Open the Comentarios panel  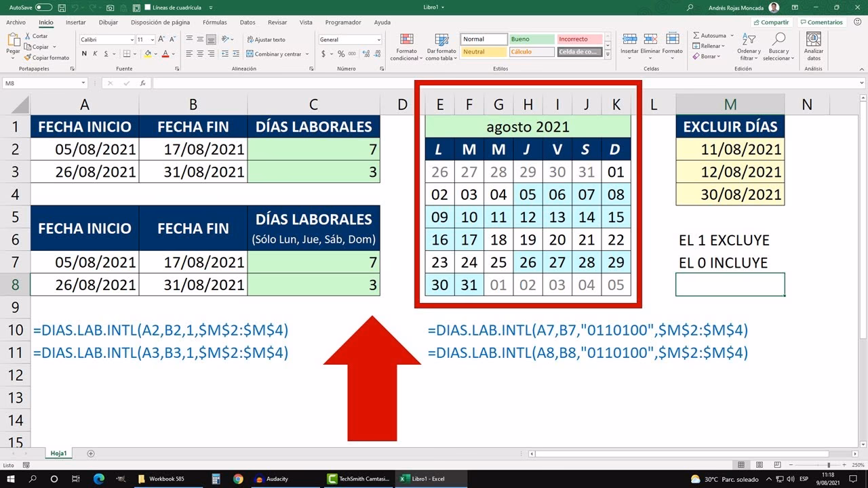click(x=821, y=22)
